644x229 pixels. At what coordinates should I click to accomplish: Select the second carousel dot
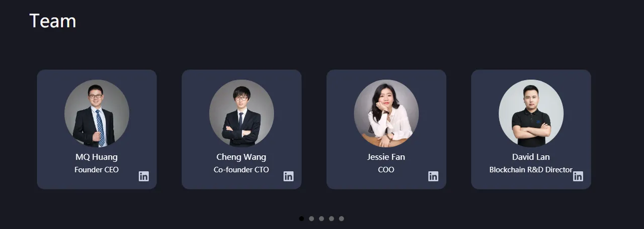(x=311, y=218)
